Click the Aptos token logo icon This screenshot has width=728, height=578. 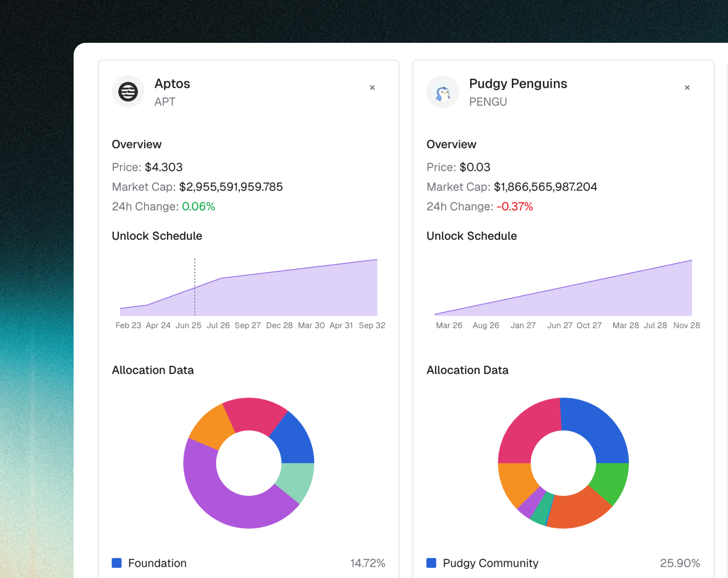tap(128, 92)
